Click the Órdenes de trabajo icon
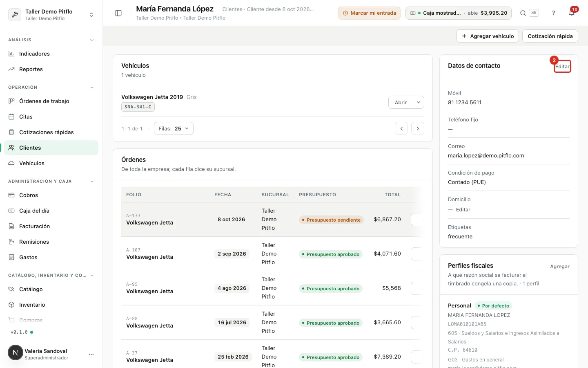 point(11,101)
